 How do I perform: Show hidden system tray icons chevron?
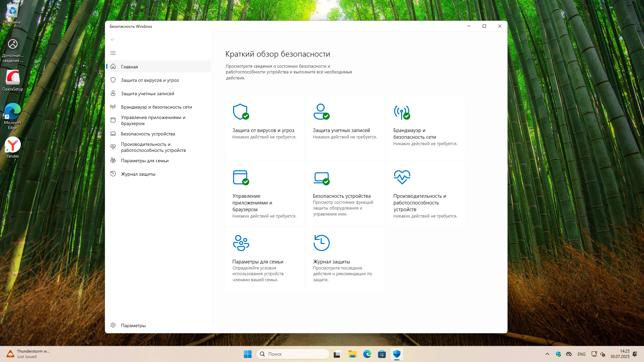click(x=547, y=354)
